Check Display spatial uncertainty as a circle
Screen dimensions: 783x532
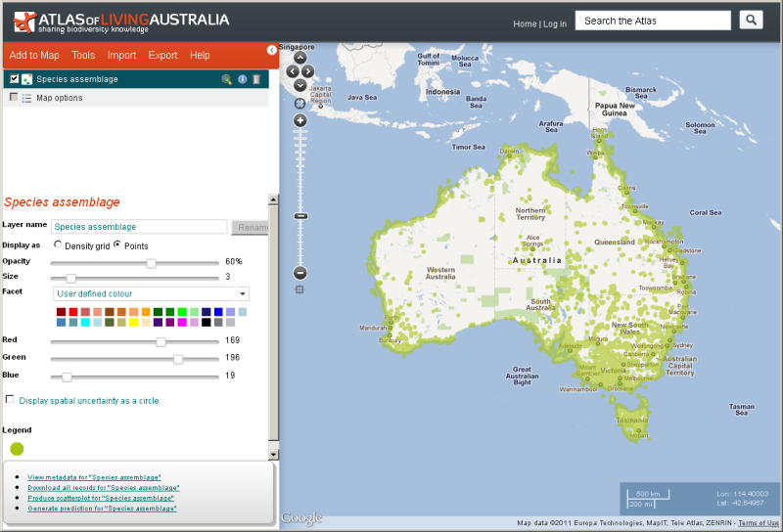pos(10,400)
